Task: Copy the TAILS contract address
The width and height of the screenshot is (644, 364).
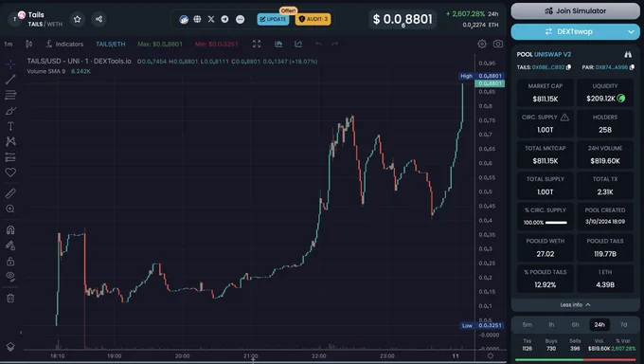Action: pos(568,67)
